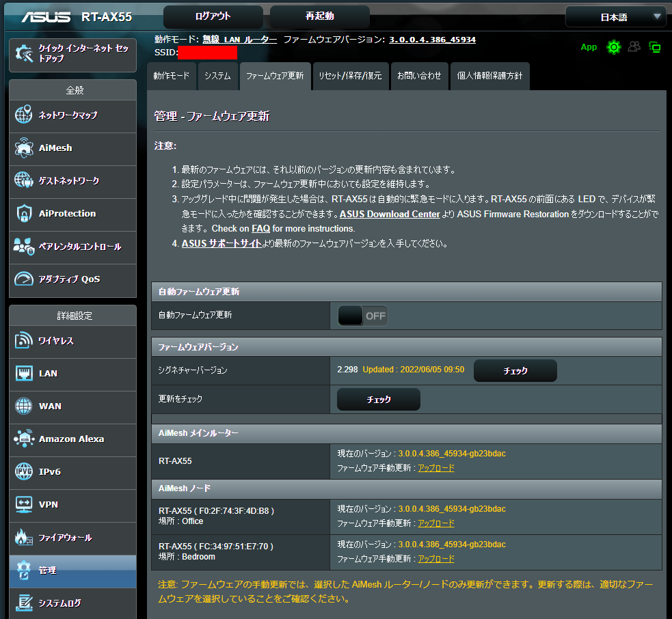Click the 詳細設定 section header

click(x=73, y=316)
